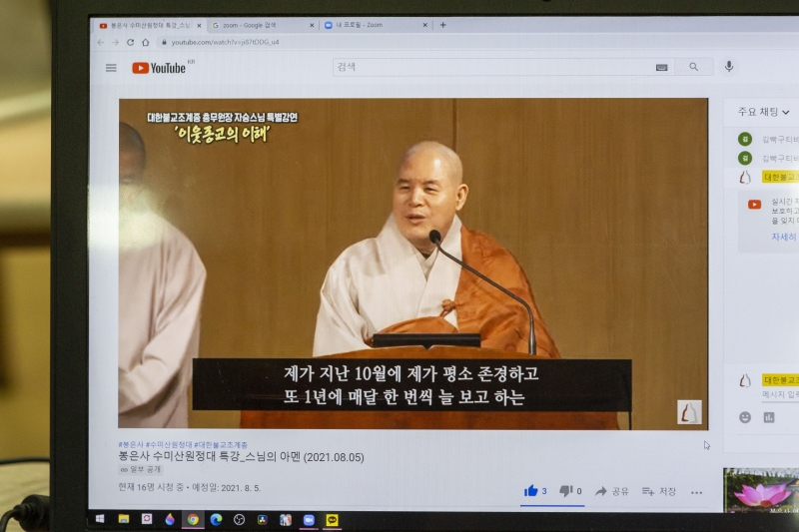Click the poll icon in chat input

[769, 417]
